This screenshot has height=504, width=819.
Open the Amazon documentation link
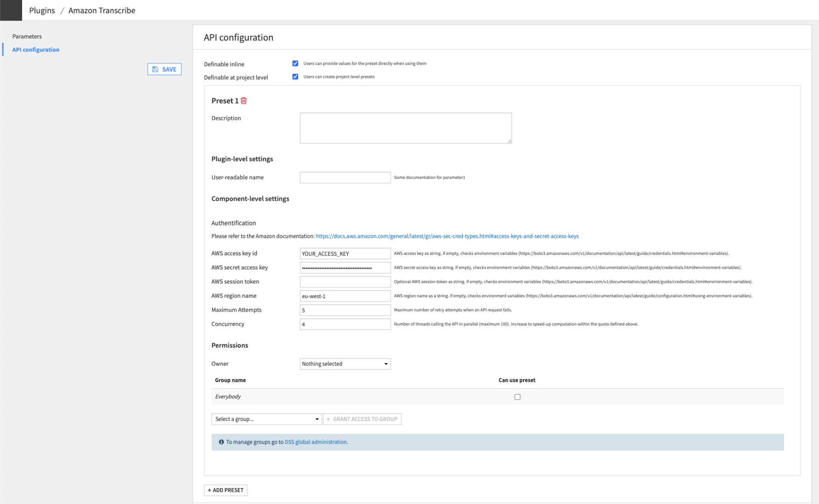pos(447,236)
